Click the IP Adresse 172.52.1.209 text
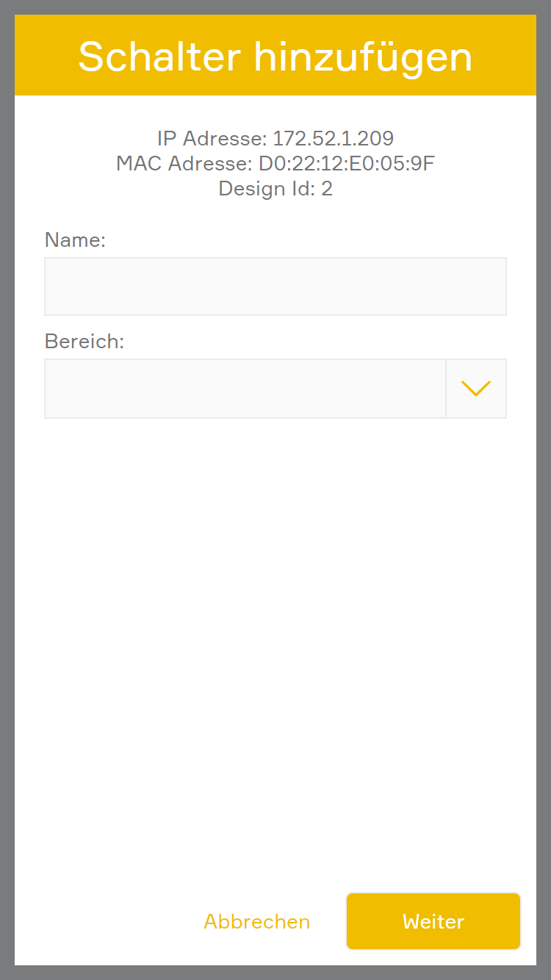The width and height of the screenshot is (551, 980). pyautogui.click(x=275, y=138)
